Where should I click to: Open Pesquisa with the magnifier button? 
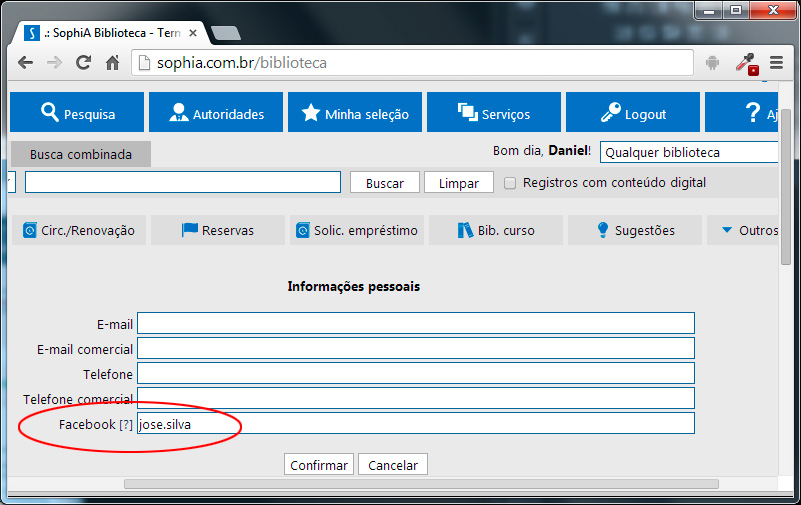coord(77,113)
